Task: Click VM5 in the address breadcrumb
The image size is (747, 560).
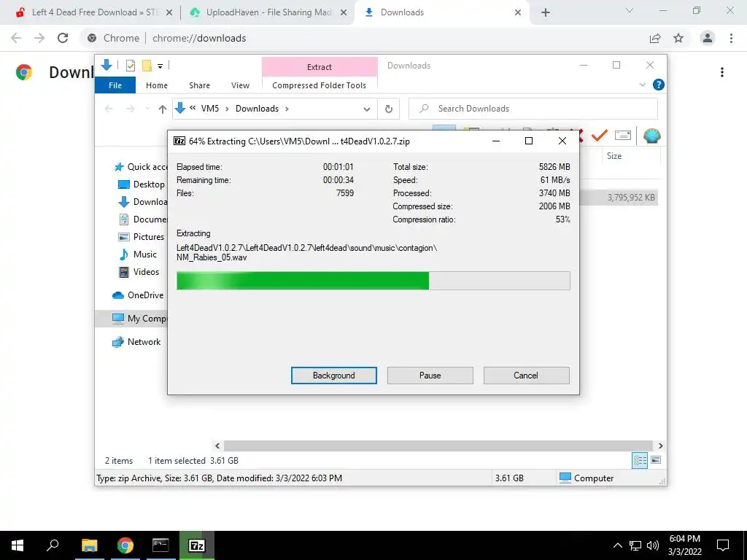Action: [210, 109]
